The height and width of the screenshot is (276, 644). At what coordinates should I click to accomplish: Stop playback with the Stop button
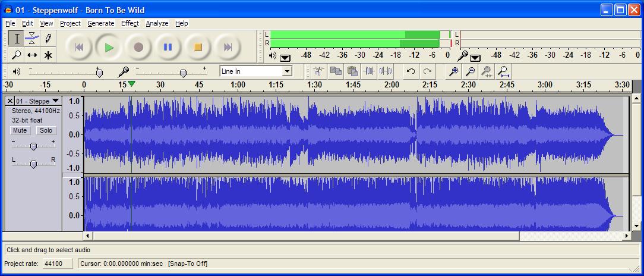(198, 47)
